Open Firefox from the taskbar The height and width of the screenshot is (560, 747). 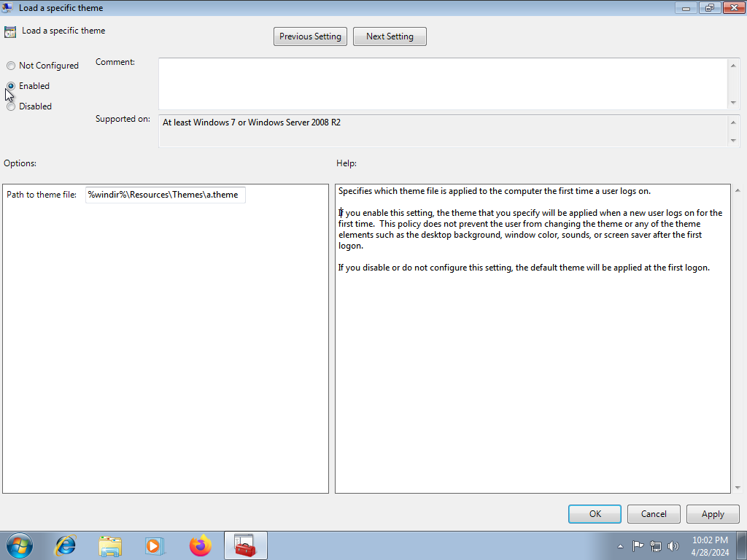point(200,545)
